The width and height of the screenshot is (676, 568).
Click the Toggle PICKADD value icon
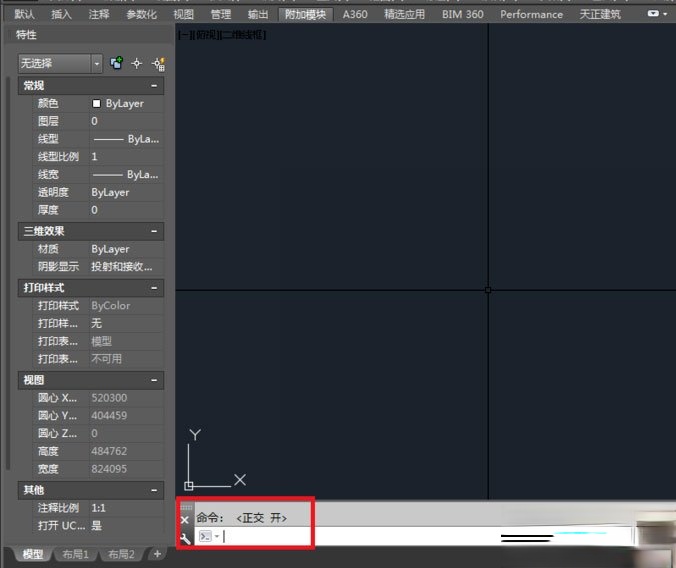click(116, 63)
